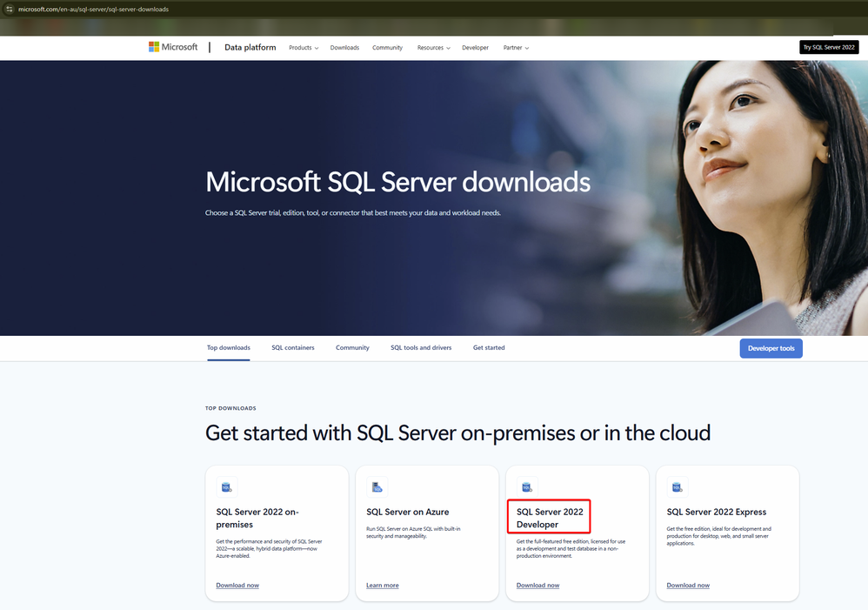Open the Downloads nav item
868x610 pixels.
[x=344, y=48]
